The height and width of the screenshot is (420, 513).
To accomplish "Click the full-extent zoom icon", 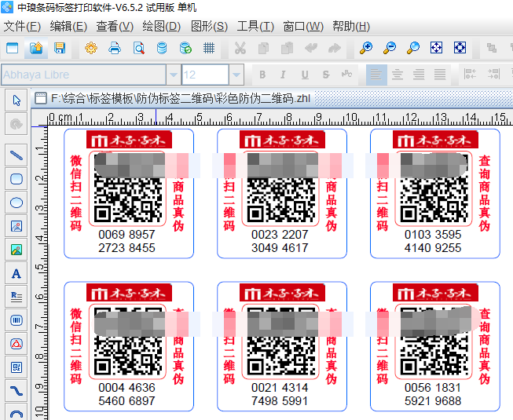I will click(460, 48).
